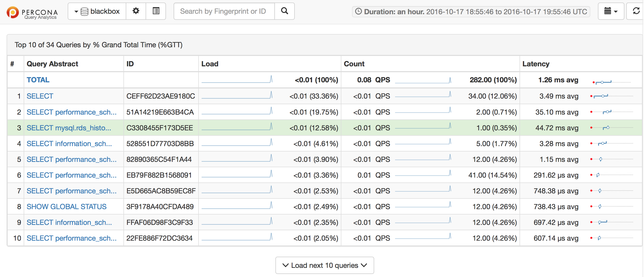The image size is (644, 277).
Task: Click the database icon next to blackbox
Action: pyautogui.click(x=85, y=11)
